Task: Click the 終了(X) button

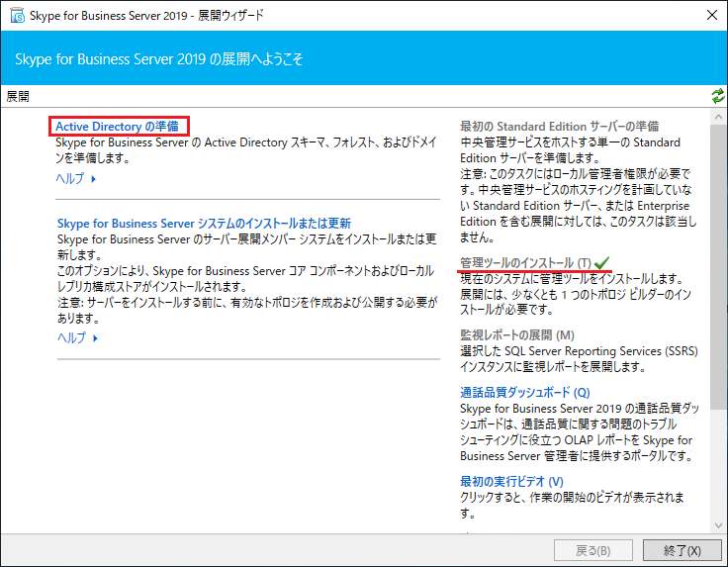Action: pyautogui.click(x=682, y=551)
